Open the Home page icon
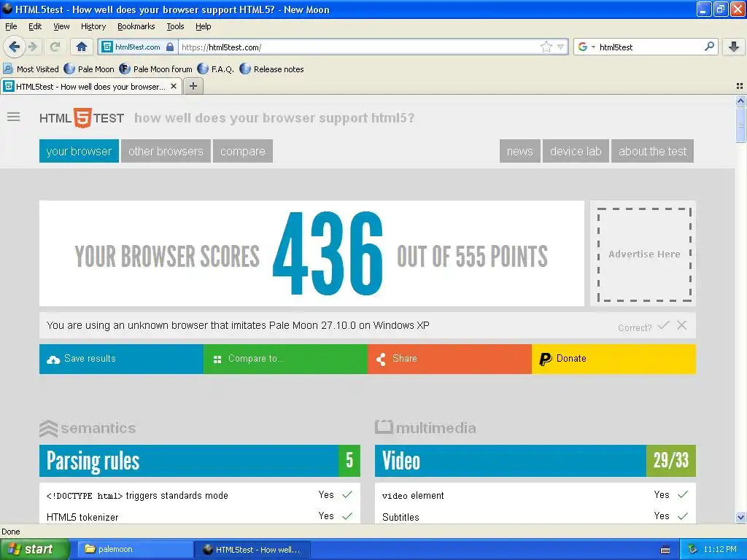This screenshot has width=747, height=560. pos(82,47)
